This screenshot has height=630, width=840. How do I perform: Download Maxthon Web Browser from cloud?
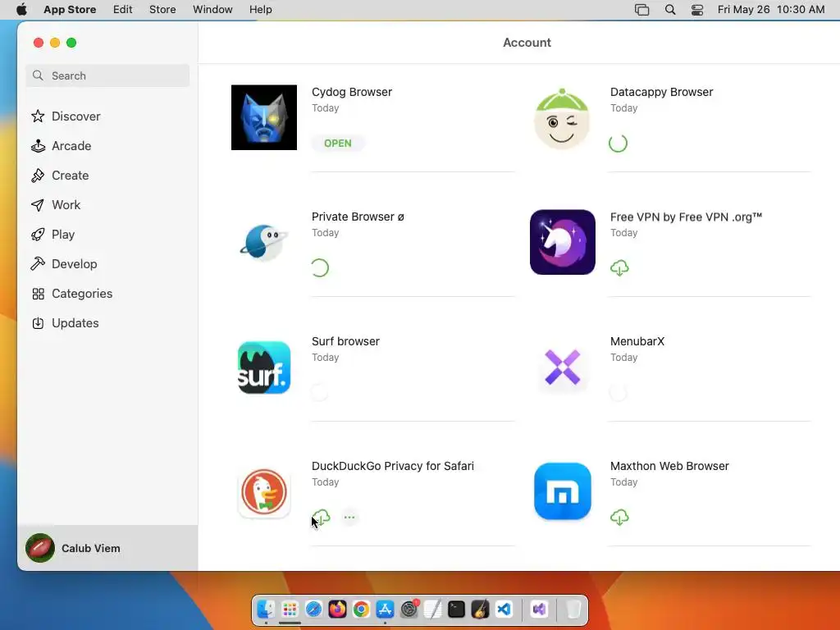click(619, 518)
